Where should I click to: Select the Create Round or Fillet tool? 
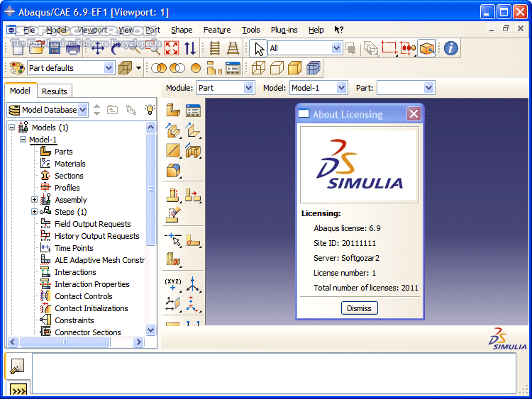[173, 171]
